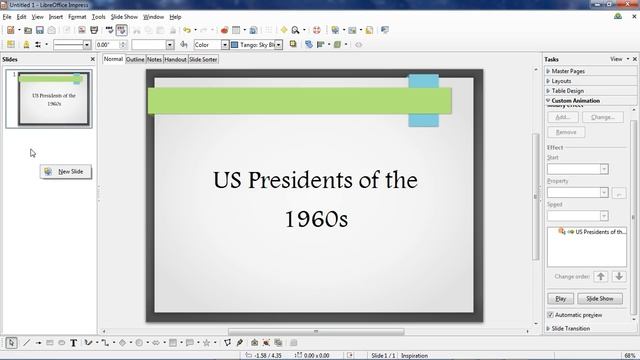Click the Shadow toggle icon
This screenshot has width=640, height=360.
[293, 44]
